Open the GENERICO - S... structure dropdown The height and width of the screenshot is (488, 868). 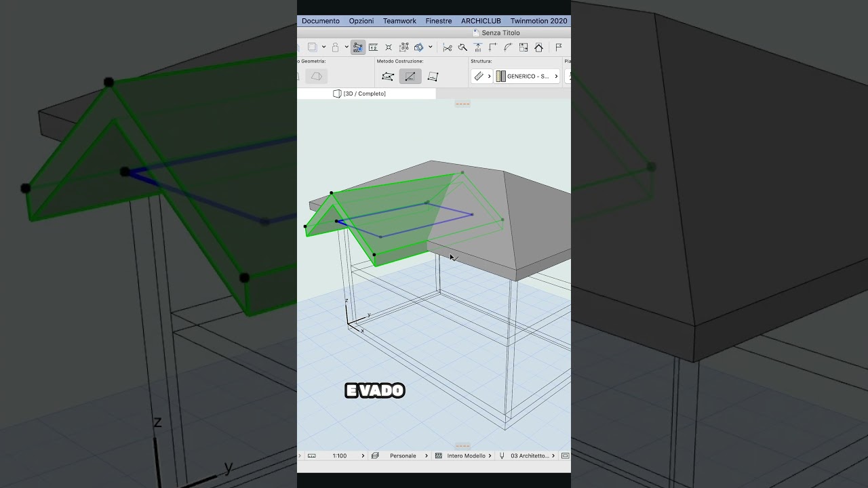[x=527, y=77]
